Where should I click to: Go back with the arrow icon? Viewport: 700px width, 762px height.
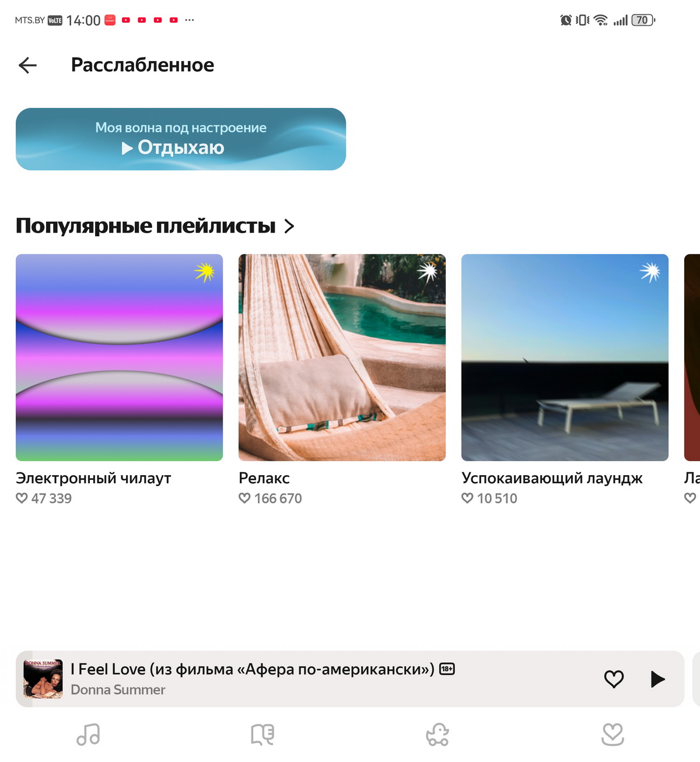click(x=27, y=65)
